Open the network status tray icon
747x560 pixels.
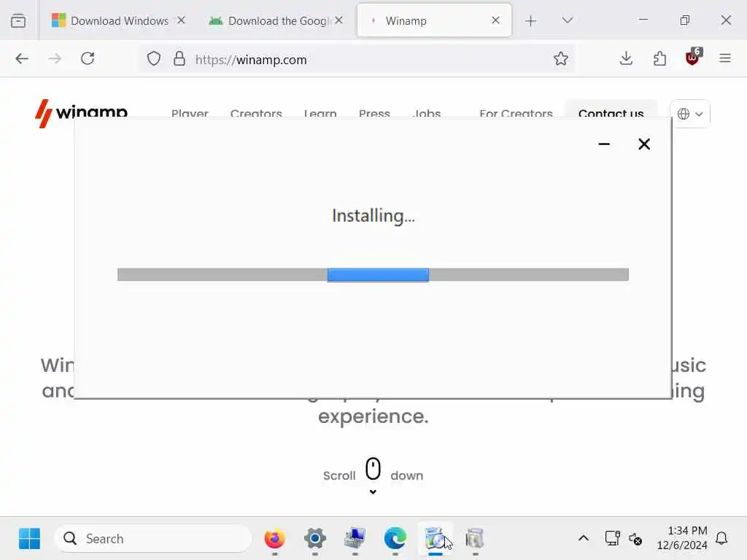[612, 539]
